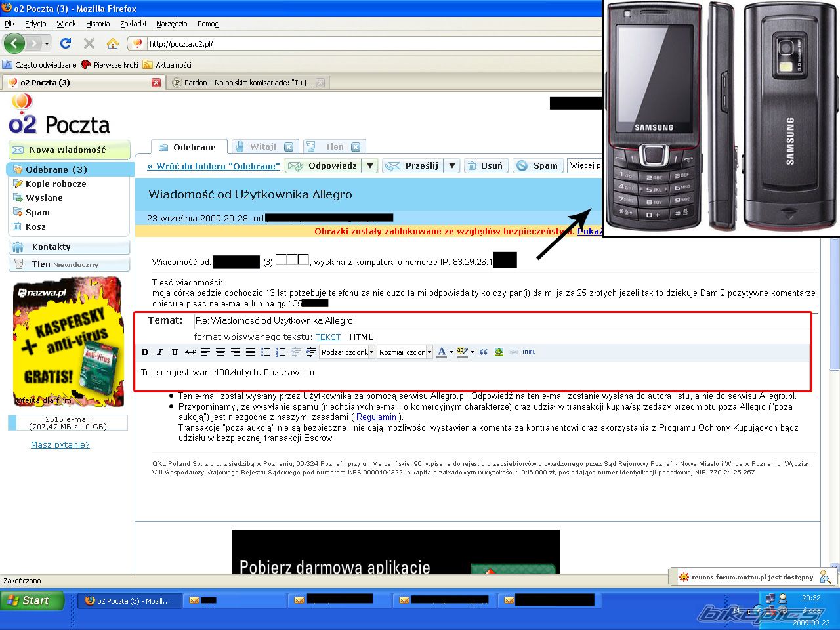Open the Historia menu
Screen dimensions: 840x630
coord(98,24)
